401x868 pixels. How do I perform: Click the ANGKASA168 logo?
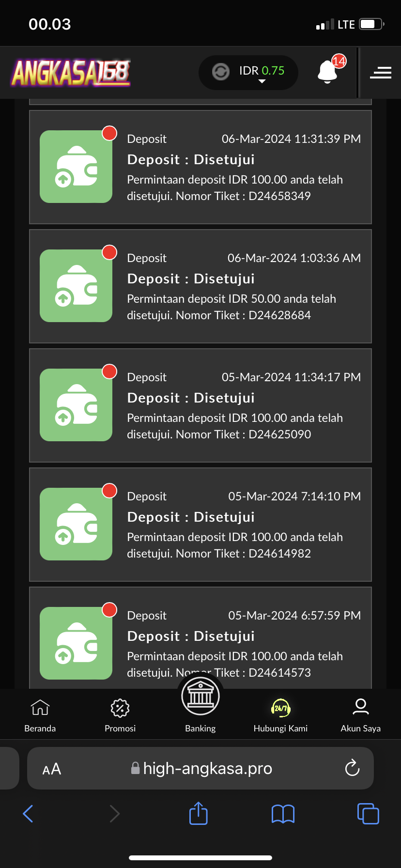[x=71, y=73]
